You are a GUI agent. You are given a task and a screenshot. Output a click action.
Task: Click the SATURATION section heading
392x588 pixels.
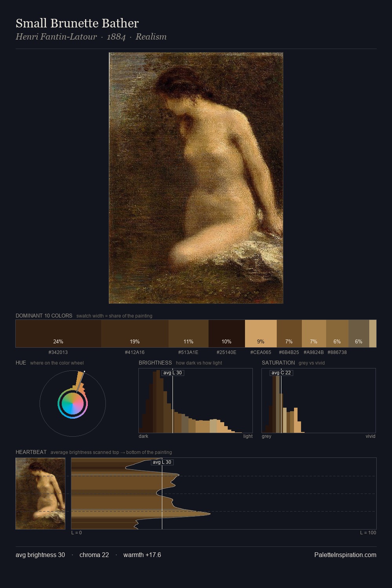[278, 363]
